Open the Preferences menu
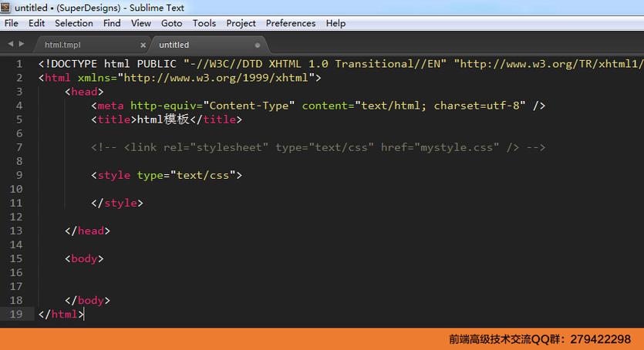This screenshot has width=644, height=350. point(290,23)
